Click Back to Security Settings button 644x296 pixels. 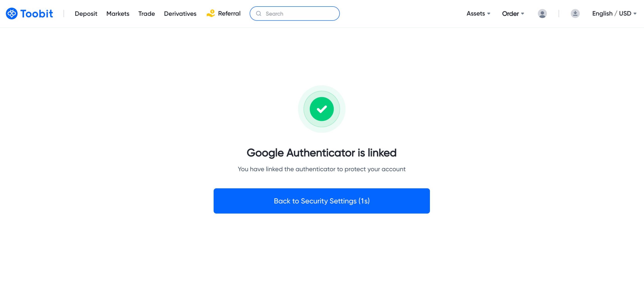click(321, 201)
